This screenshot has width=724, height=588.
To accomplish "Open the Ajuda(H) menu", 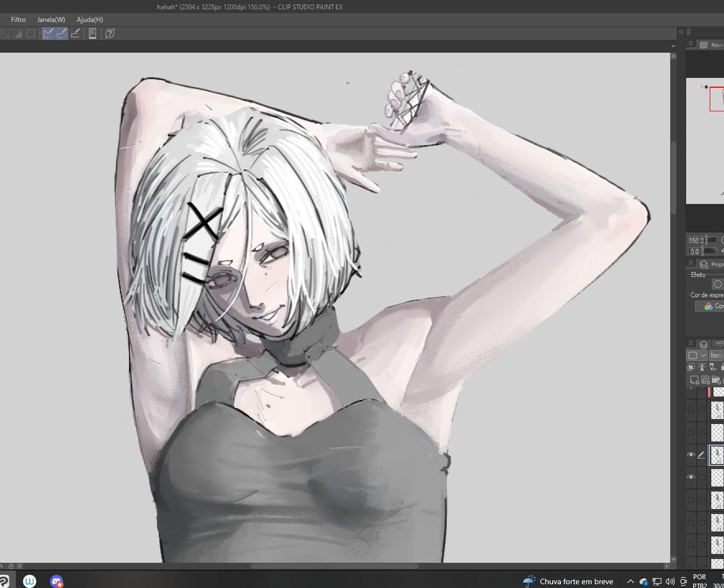I will [x=89, y=19].
